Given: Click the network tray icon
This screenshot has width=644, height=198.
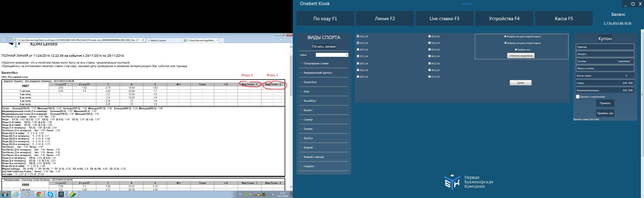Looking at the screenshot, I should pyautogui.click(x=268, y=195).
